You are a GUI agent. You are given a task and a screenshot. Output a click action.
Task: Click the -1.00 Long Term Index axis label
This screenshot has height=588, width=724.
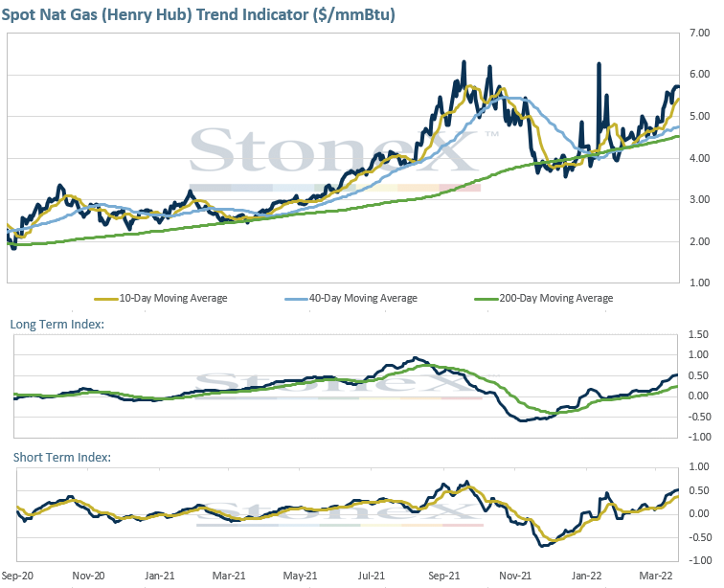point(698,437)
